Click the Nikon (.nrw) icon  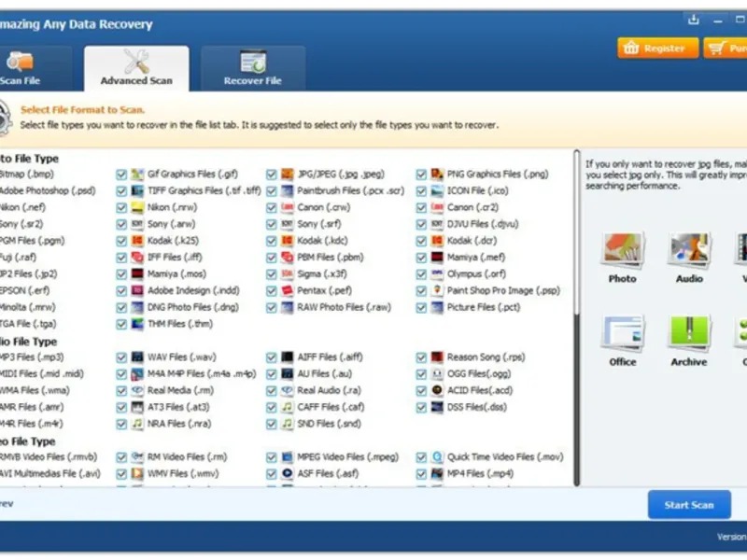pyautogui.click(x=137, y=207)
